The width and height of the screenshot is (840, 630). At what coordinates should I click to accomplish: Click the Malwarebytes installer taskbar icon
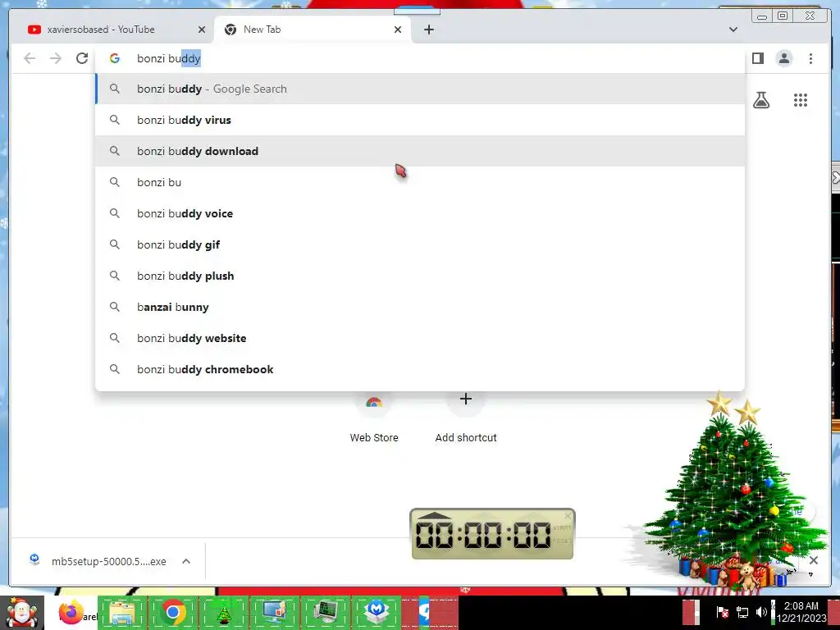coord(377,613)
